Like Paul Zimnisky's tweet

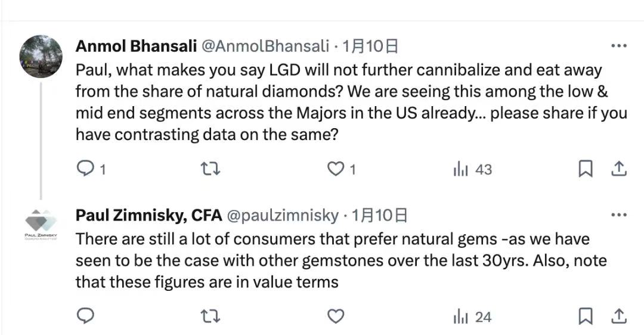coord(336,316)
